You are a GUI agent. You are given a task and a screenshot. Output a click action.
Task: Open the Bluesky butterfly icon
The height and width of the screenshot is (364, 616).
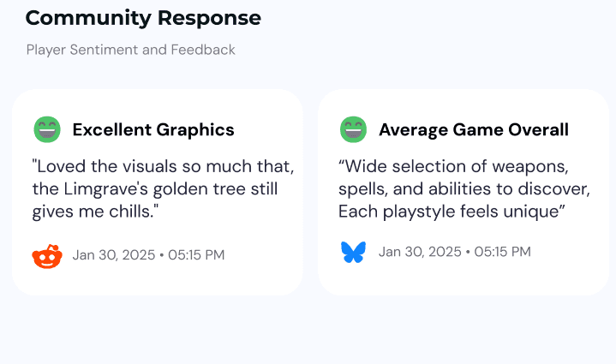pyautogui.click(x=353, y=252)
